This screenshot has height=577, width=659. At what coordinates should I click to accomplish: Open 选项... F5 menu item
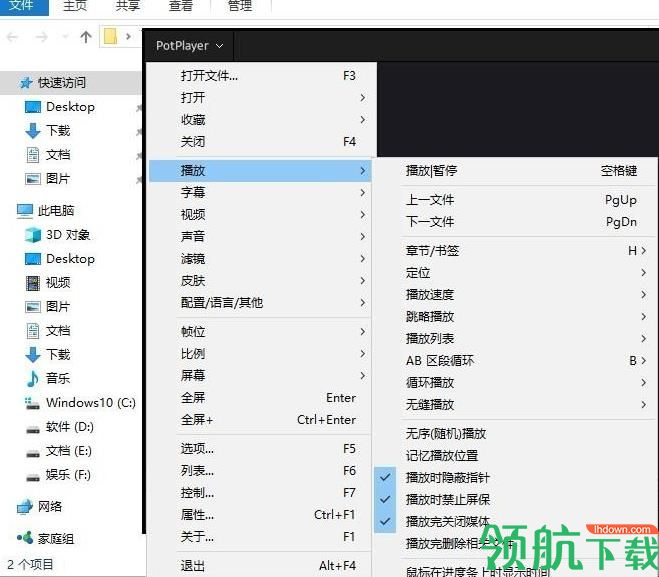click(x=260, y=449)
